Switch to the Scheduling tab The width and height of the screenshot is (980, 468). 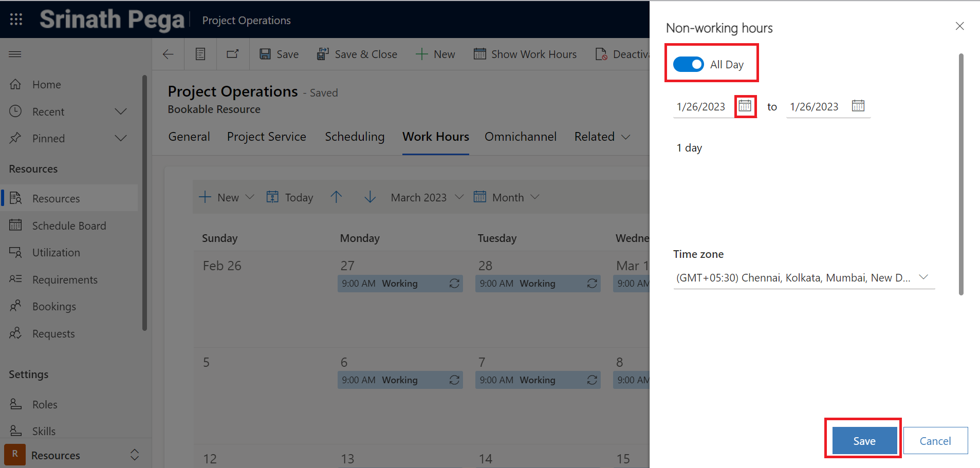355,137
